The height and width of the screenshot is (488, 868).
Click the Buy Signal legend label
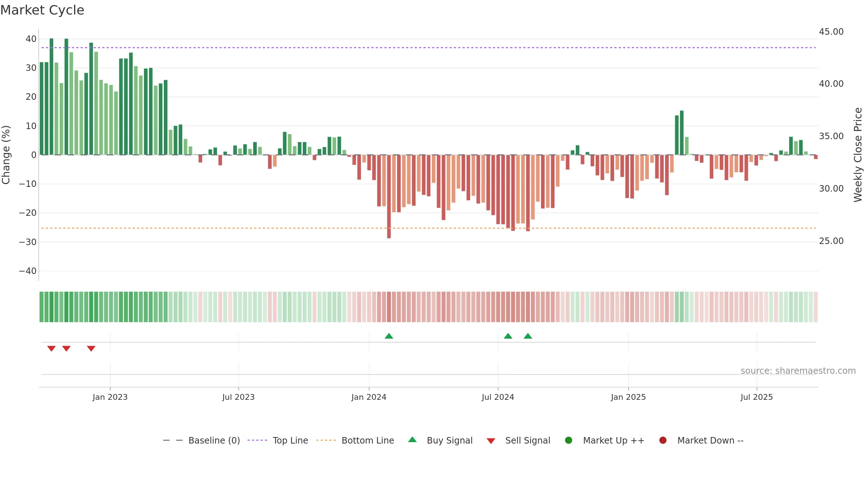pos(450,440)
